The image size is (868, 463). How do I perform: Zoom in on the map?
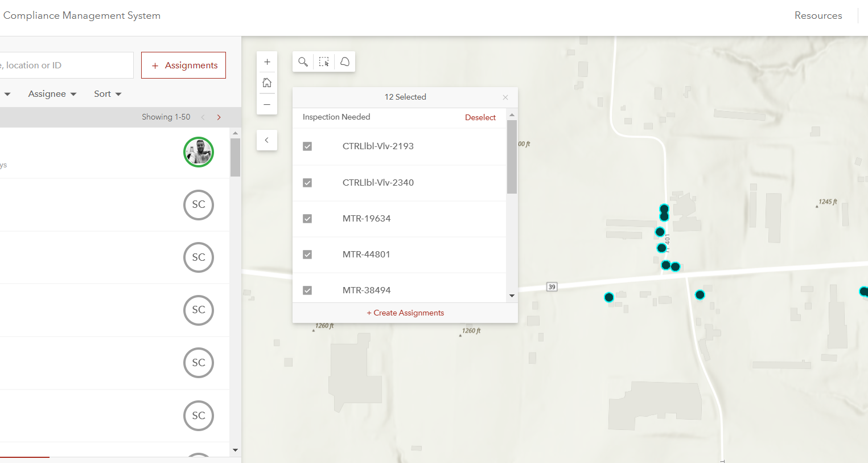(x=267, y=61)
